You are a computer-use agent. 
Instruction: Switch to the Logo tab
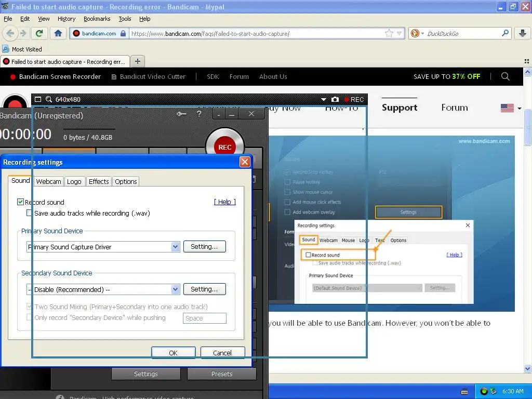point(74,181)
